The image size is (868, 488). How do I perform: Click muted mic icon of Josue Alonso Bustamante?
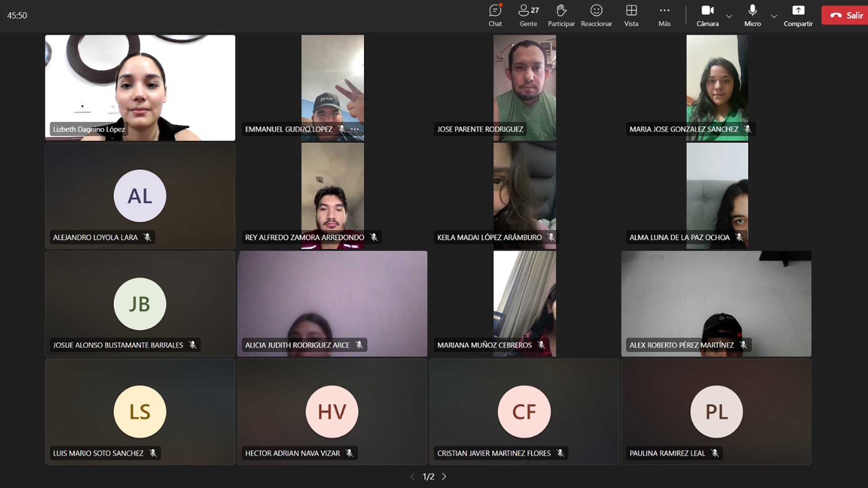193,345
